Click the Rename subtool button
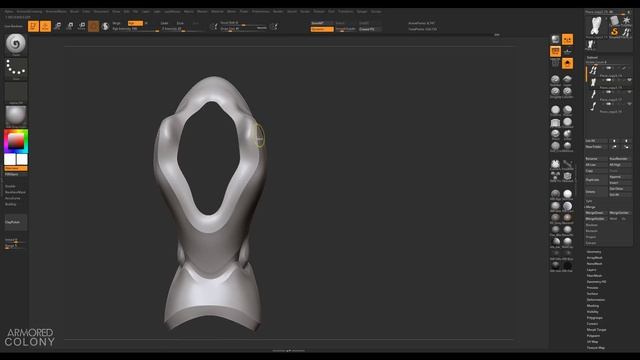The image size is (640, 360). (x=596, y=159)
